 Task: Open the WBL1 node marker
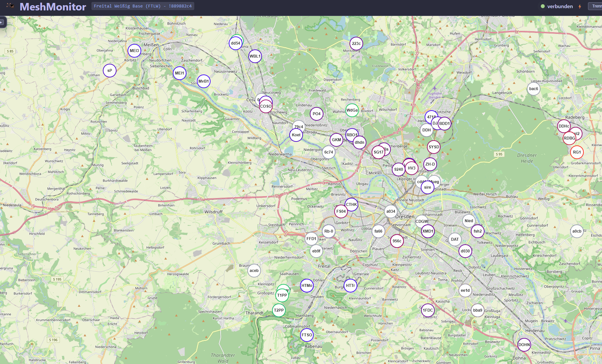(255, 56)
